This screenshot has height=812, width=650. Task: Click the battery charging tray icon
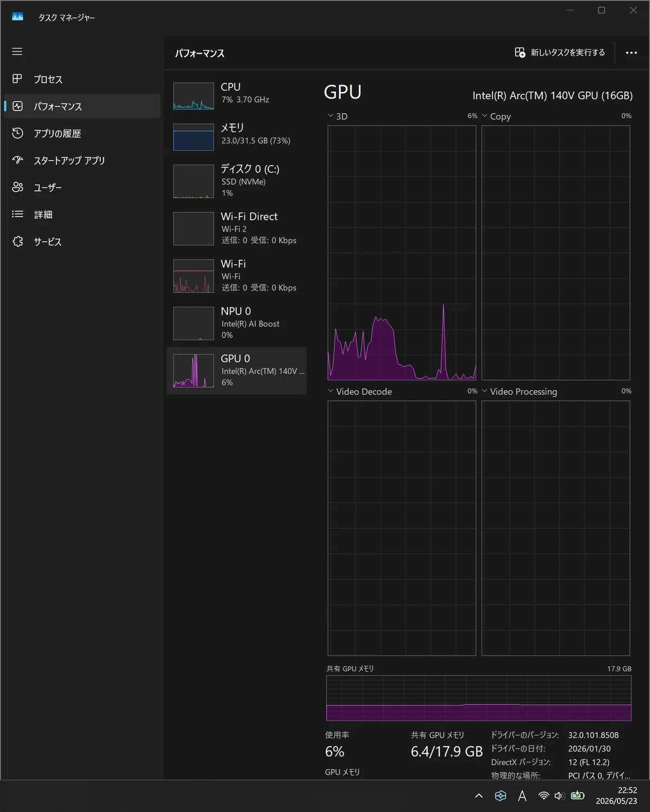pyautogui.click(x=577, y=795)
